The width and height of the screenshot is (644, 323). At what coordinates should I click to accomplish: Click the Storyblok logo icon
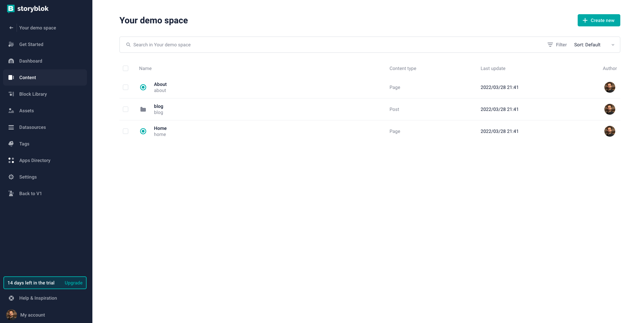[x=11, y=9]
